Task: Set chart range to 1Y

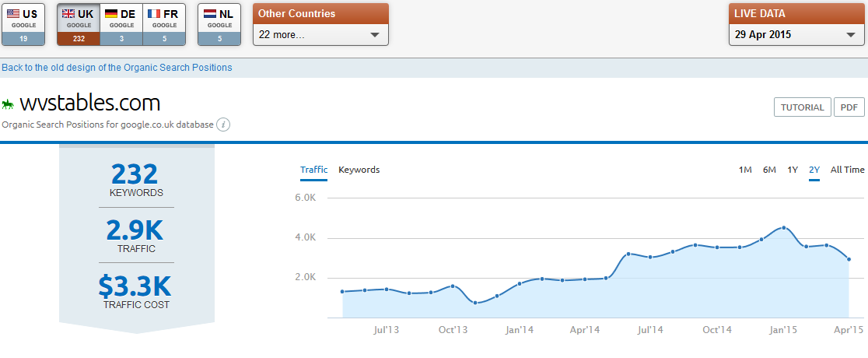Action: [793, 170]
